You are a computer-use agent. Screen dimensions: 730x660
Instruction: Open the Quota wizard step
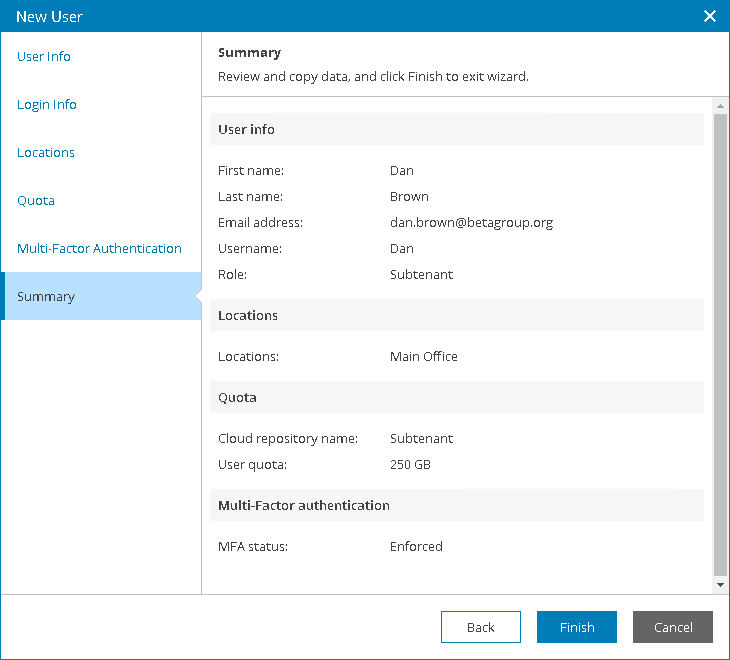click(36, 201)
